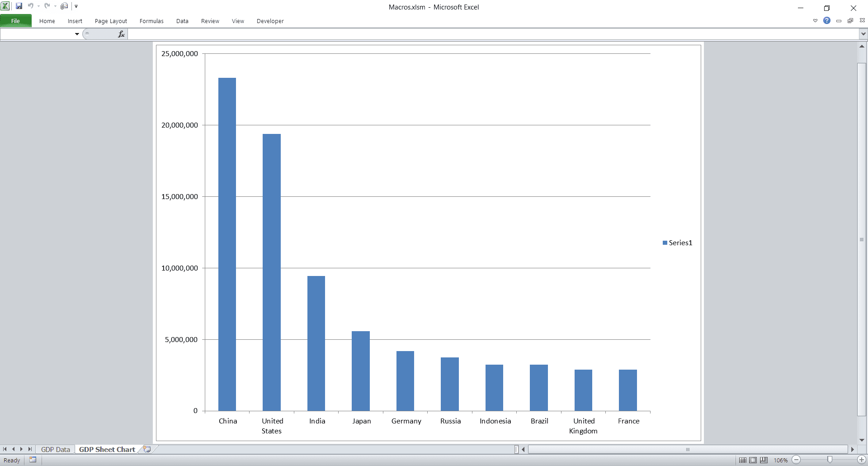Screen dimensions: 868x466
Task: Click the zoom in plus button
Action: click(862, 460)
